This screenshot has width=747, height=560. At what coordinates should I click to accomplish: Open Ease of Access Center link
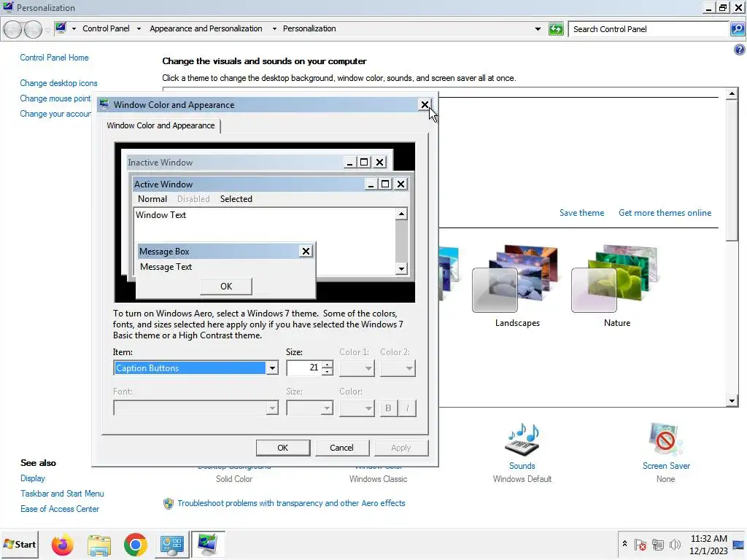click(x=60, y=508)
